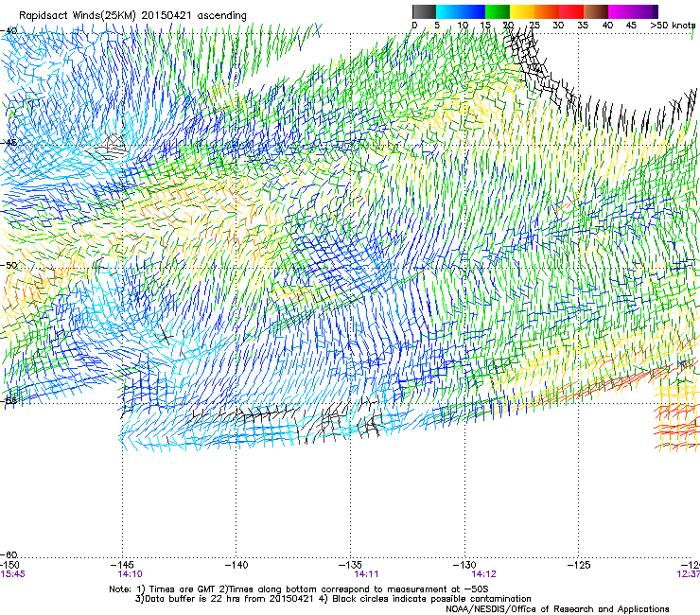
Task: Click the 'Rapidscat Winds(25KM) 20150421 ascending' title
Action: coord(132,16)
